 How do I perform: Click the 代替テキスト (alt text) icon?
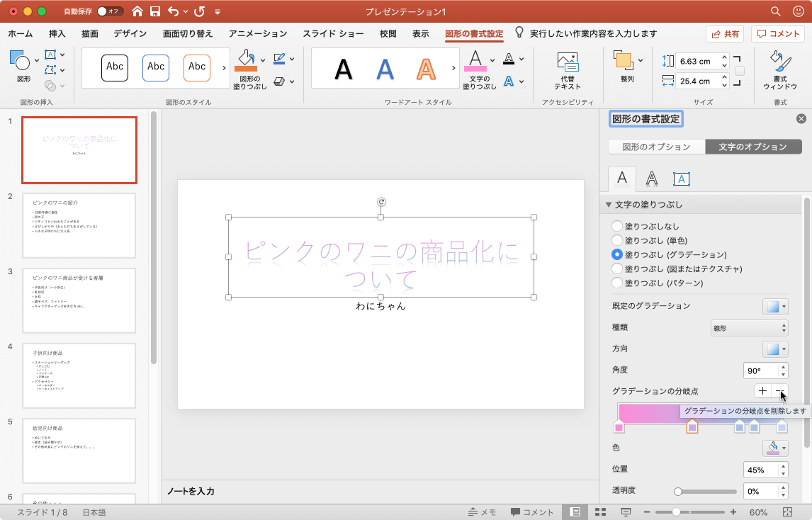click(x=568, y=62)
